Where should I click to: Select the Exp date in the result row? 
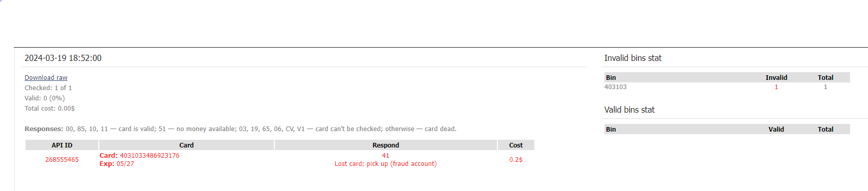(x=117, y=164)
